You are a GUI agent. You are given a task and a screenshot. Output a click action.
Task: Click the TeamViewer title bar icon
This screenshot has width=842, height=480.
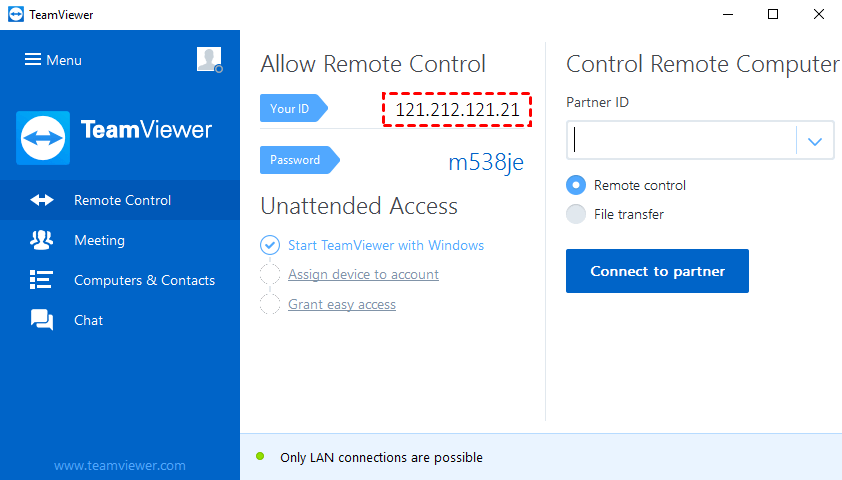[13, 14]
